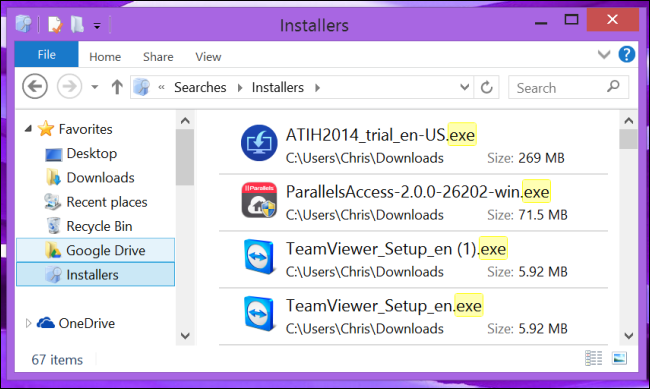Expand the OneDrive tree node
The image size is (650, 389).
(x=28, y=323)
